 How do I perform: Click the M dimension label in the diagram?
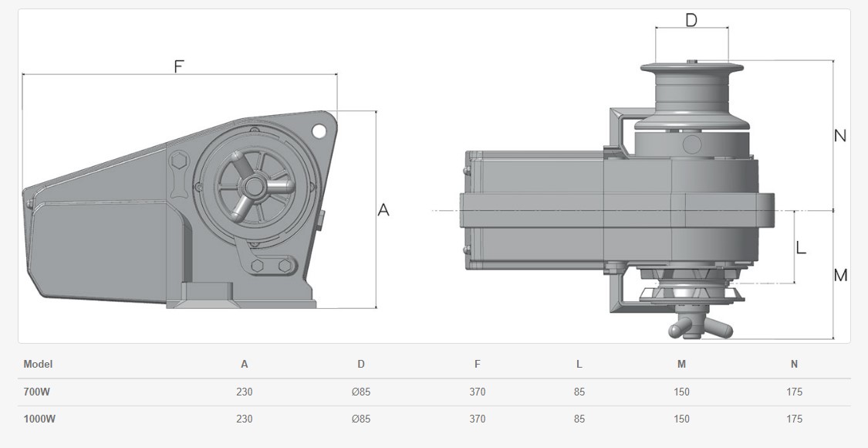point(841,275)
